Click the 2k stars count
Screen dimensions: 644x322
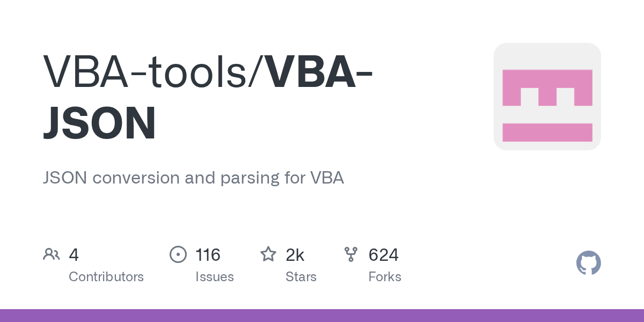coord(295,255)
